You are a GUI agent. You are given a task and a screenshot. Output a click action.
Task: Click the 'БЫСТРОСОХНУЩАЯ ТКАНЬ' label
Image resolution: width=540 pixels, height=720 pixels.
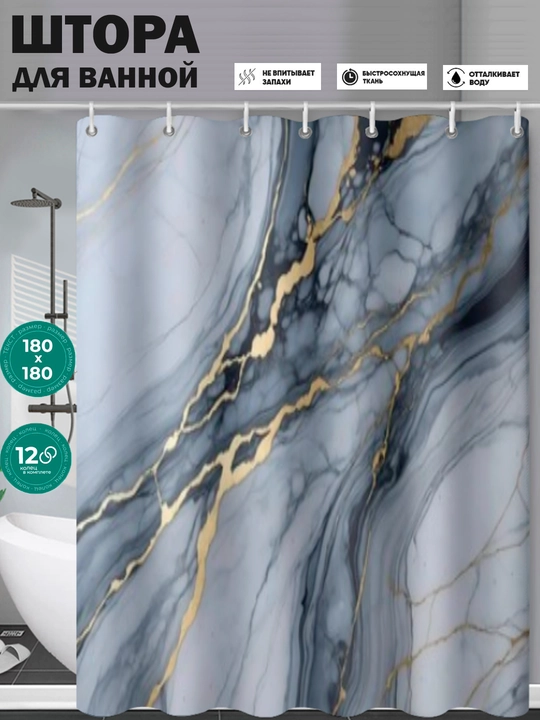[394, 77]
